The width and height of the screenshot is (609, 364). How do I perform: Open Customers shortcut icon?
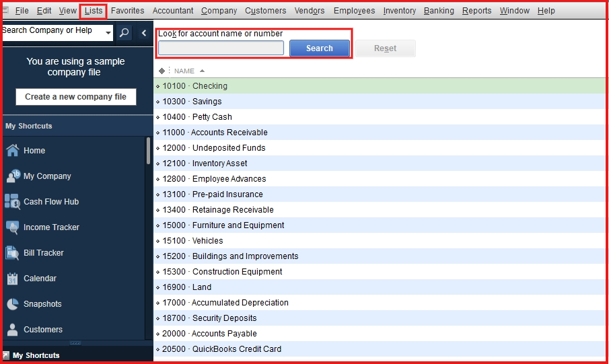point(12,330)
